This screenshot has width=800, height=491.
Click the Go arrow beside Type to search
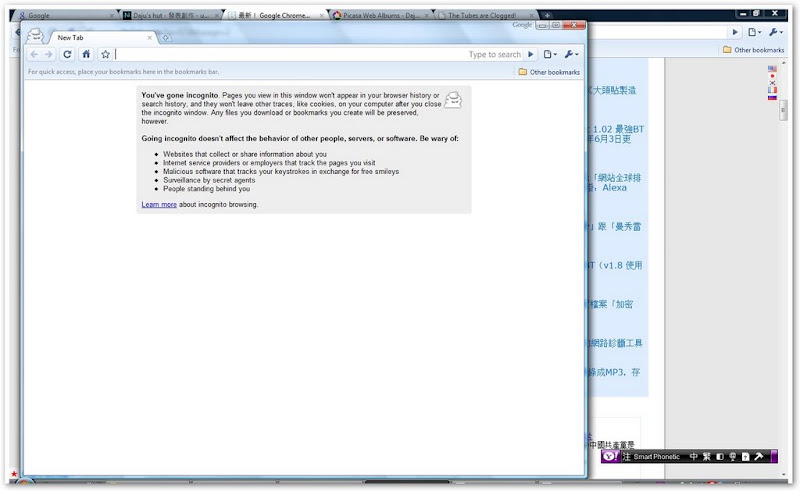(x=531, y=54)
